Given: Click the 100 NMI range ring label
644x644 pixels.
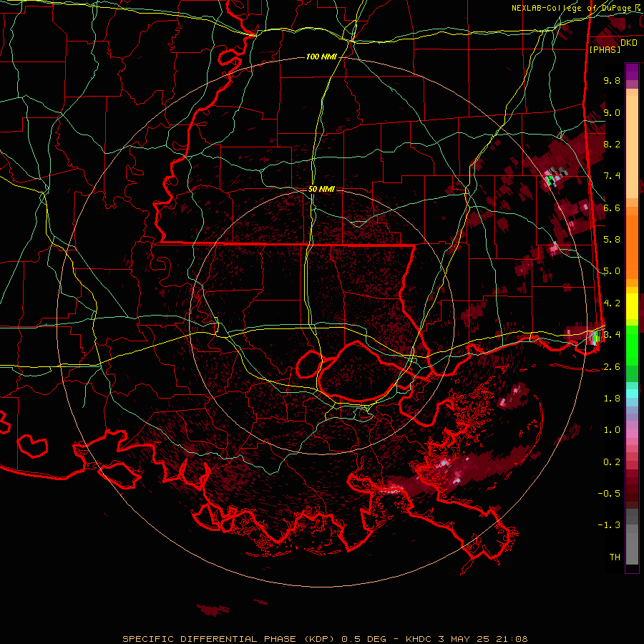Looking at the screenshot, I should point(321,57).
